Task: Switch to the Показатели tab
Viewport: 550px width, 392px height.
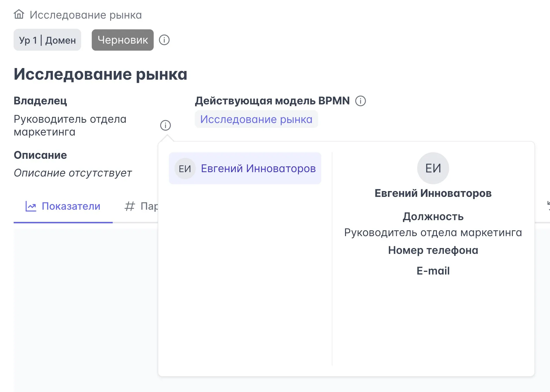Action: click(63, 206)
